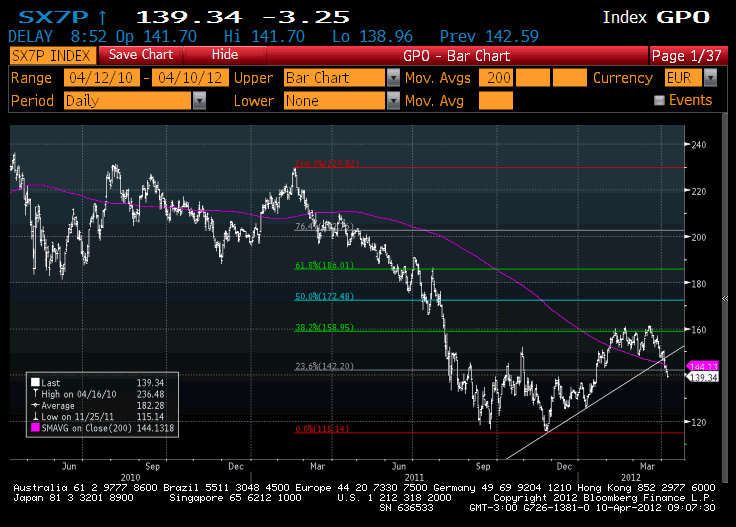Click the magenta 144.13 price tag
Viewport: 736px width, 527px height.
point(702,367)
